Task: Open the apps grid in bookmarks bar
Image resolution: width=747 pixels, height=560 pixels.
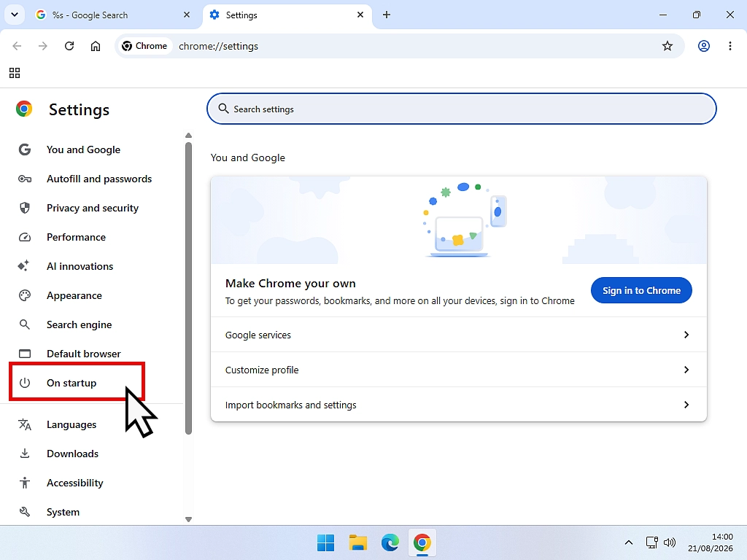Action: click(15, 72)
